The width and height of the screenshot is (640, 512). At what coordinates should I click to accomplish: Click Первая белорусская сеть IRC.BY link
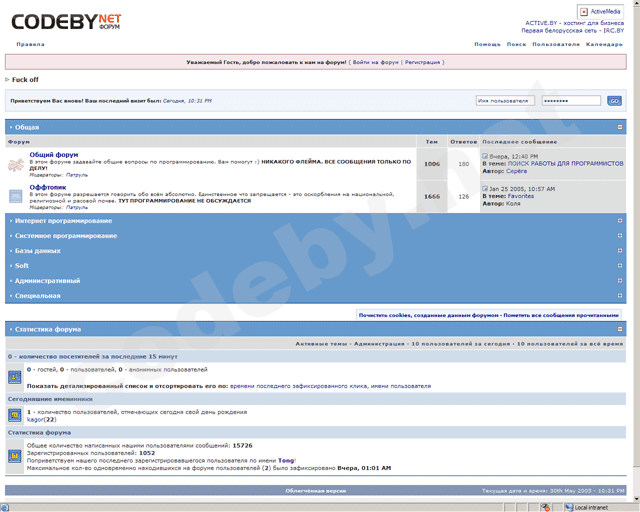coord(573,31)
